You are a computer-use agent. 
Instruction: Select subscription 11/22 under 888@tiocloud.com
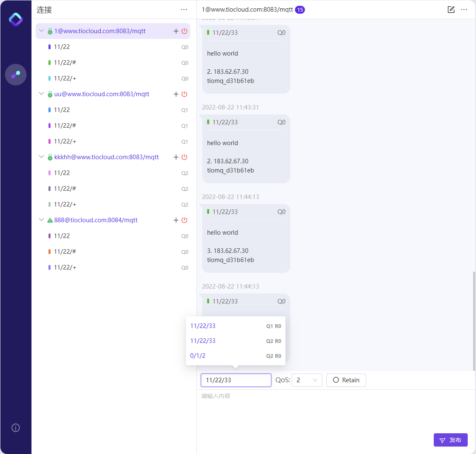(113, 236)
